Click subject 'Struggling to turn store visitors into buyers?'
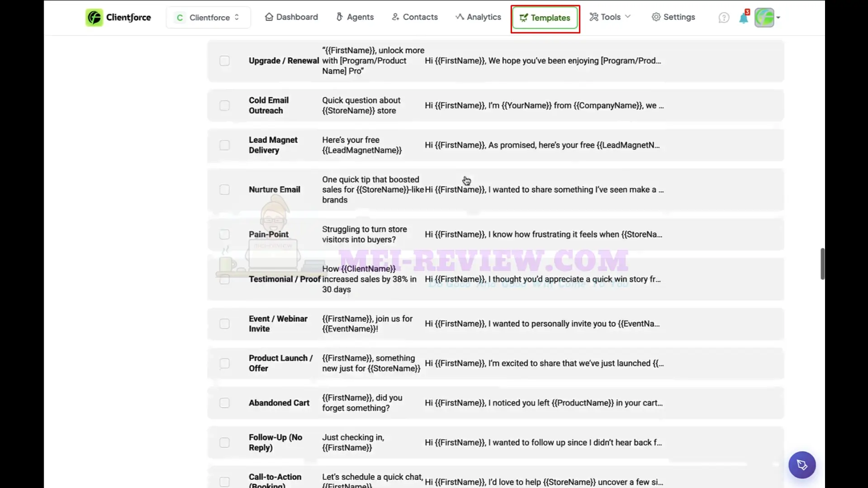Viewport: 868px width, 488px height. (x=365, y=234)
